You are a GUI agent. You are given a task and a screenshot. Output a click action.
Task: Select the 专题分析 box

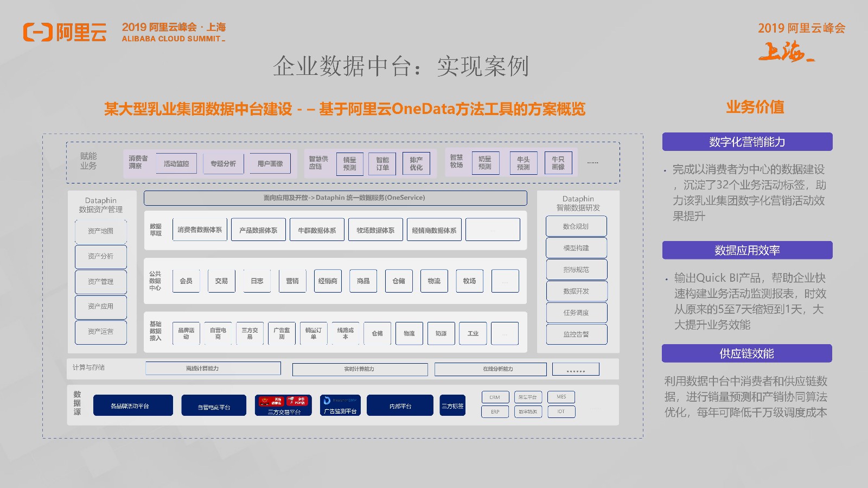[224, 163]
